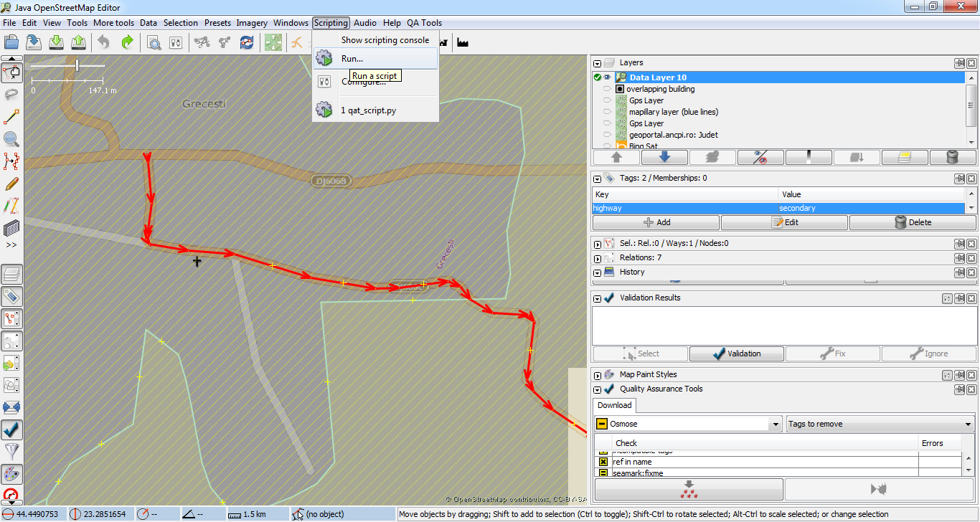Viewport: 980px width, 522px height.
Task: Undo the last action
Action: 104,42
